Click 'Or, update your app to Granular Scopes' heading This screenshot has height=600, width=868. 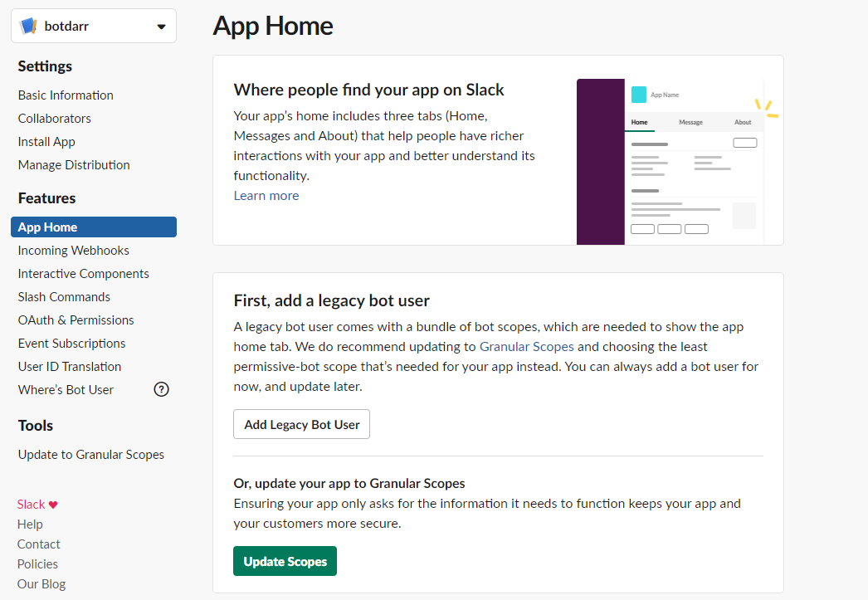[x=349, y=483]
